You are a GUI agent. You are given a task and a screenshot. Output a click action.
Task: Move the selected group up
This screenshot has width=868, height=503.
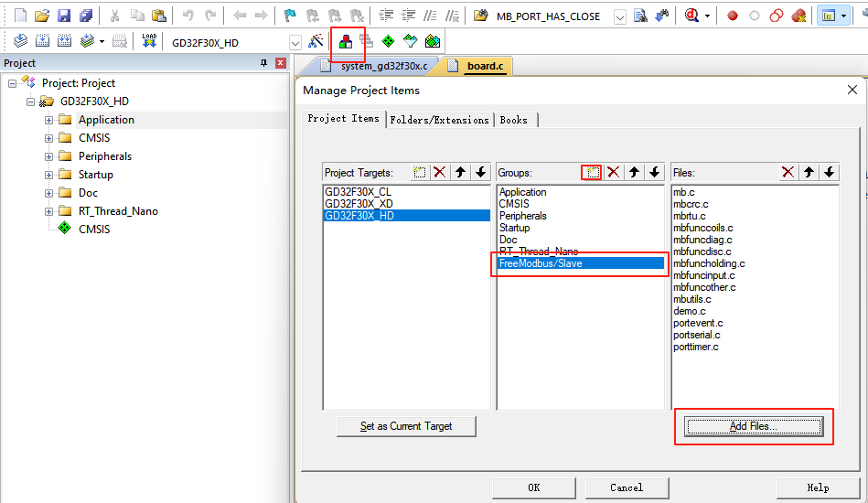click(635, 172)
